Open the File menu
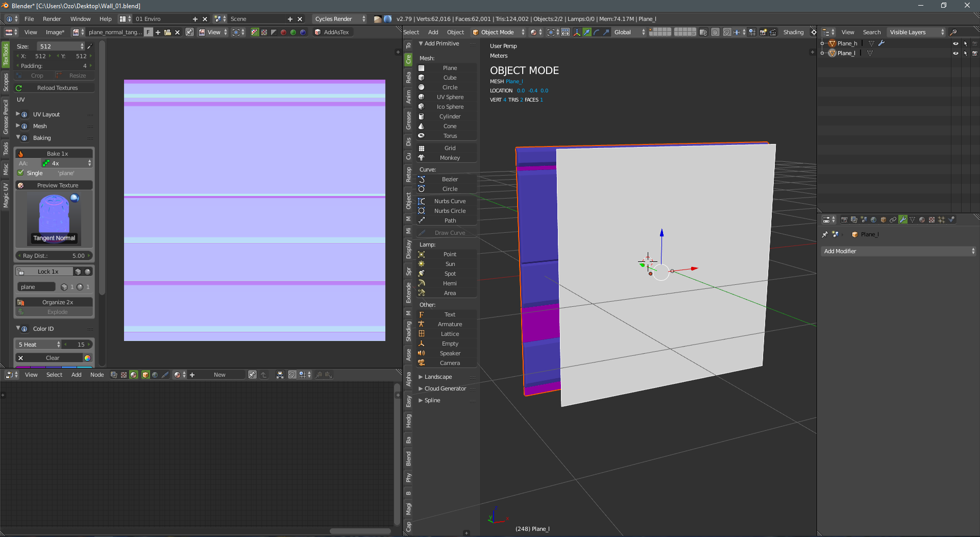Screen dimensions: 980x537 (x=29, y=19)
